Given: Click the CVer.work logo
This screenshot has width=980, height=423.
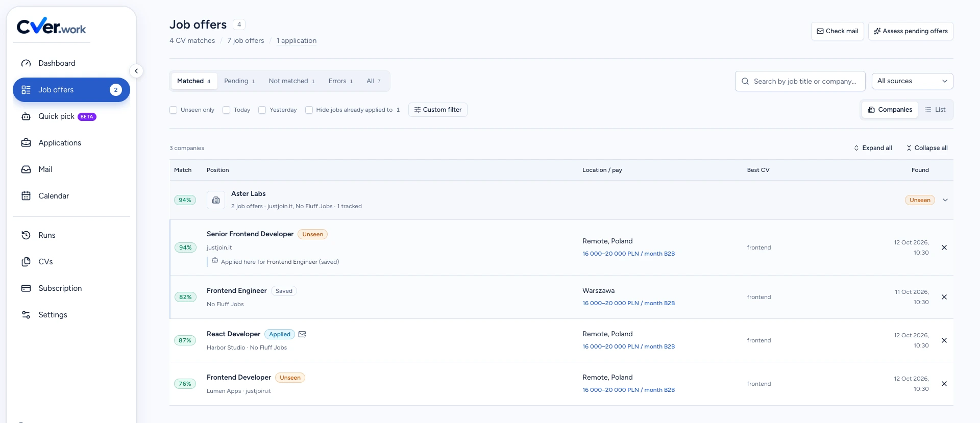Looking at the screenshot, I should [52, 27].
